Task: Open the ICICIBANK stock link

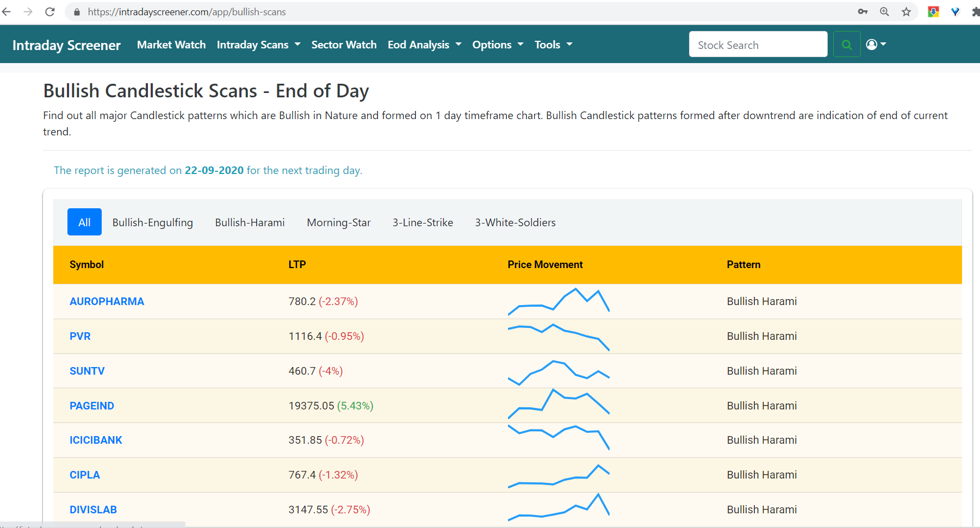Action: coord(96,440)
